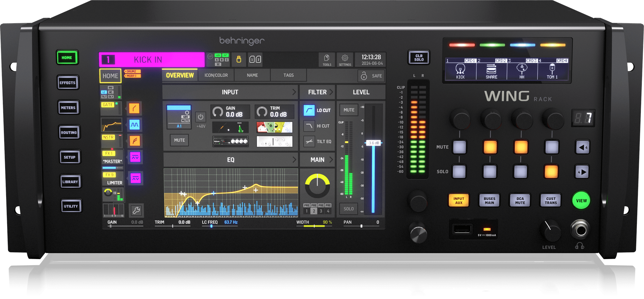The height and width of the screenshot is (299, 644).
Task: Open the TAGS tab
Action: (x=289, y=75)
